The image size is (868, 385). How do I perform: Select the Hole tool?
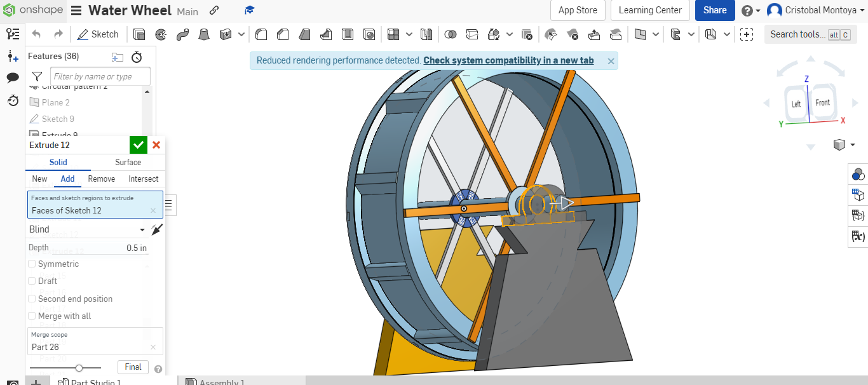pyautogui.click(x=369, y=34)
